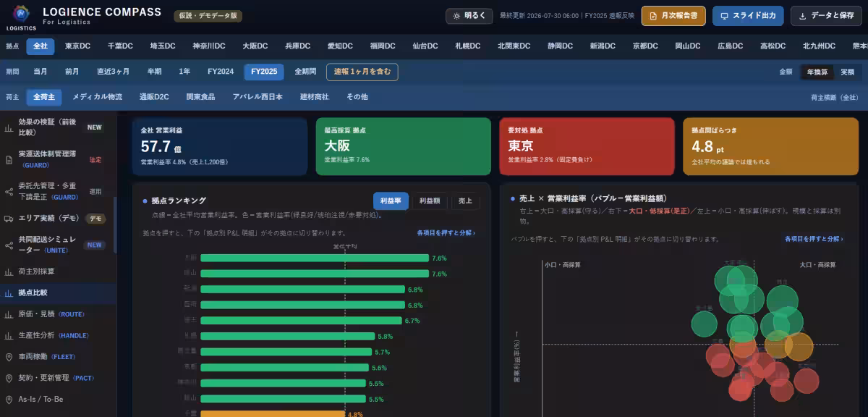Select the 大阪DC site tab
Screen dimensions: 868x417
click(255, 46)
